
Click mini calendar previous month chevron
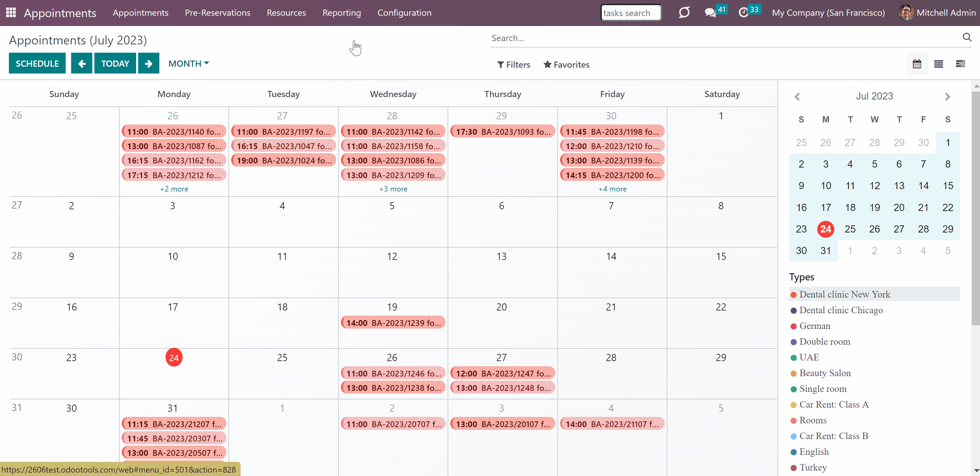click(x=797, y=97)
